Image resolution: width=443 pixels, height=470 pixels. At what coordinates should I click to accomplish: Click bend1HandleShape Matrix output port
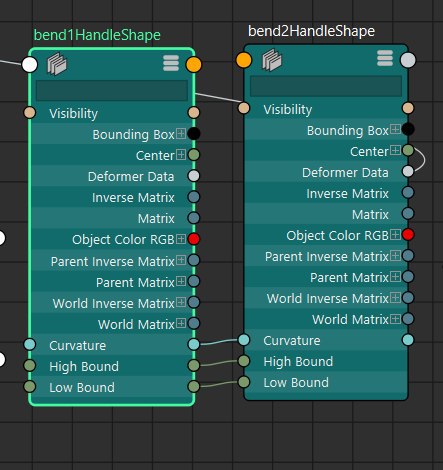pyautogui.click(x=194, y=218)
